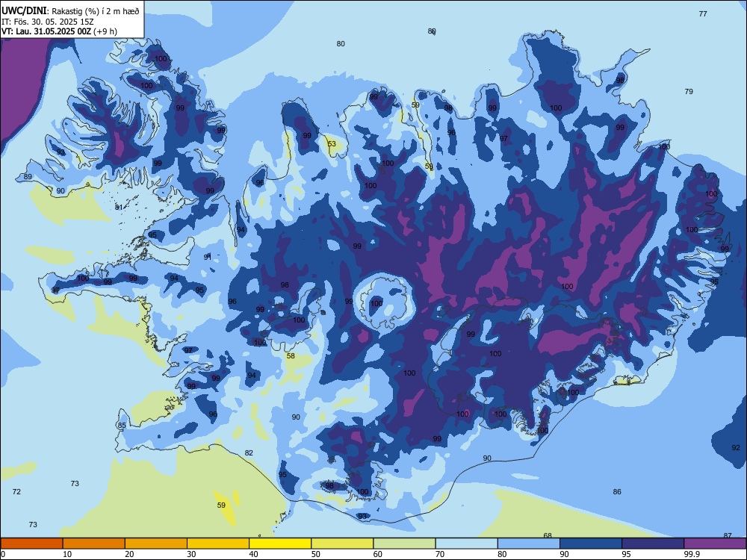
Task: Click the '87' value on the map
Action: coord(728,535)
